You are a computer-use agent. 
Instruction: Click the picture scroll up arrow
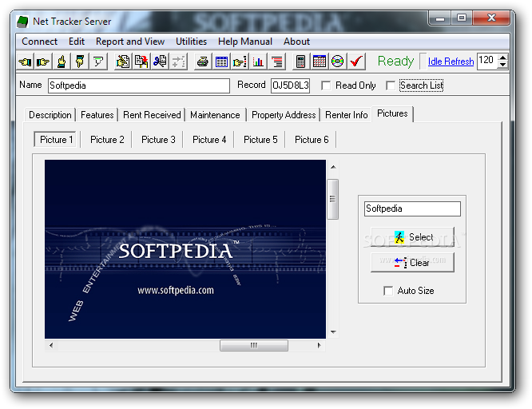click(x=333, y=167)
